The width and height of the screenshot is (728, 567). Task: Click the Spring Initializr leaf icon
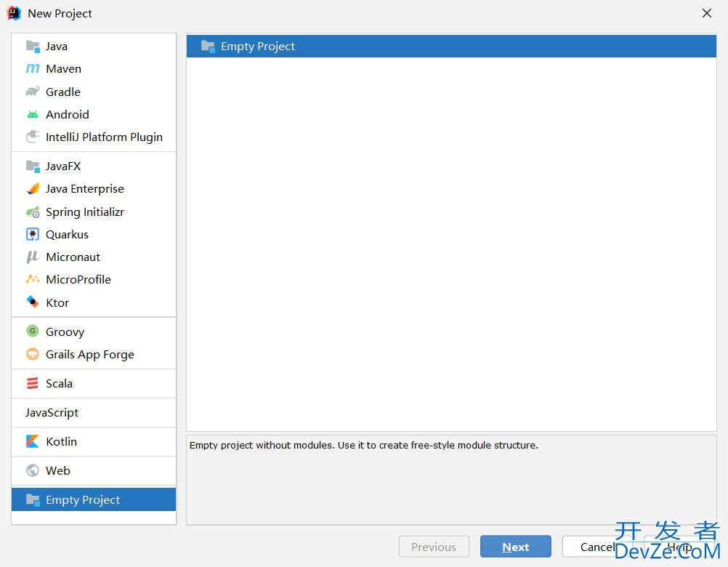[33, 212]
